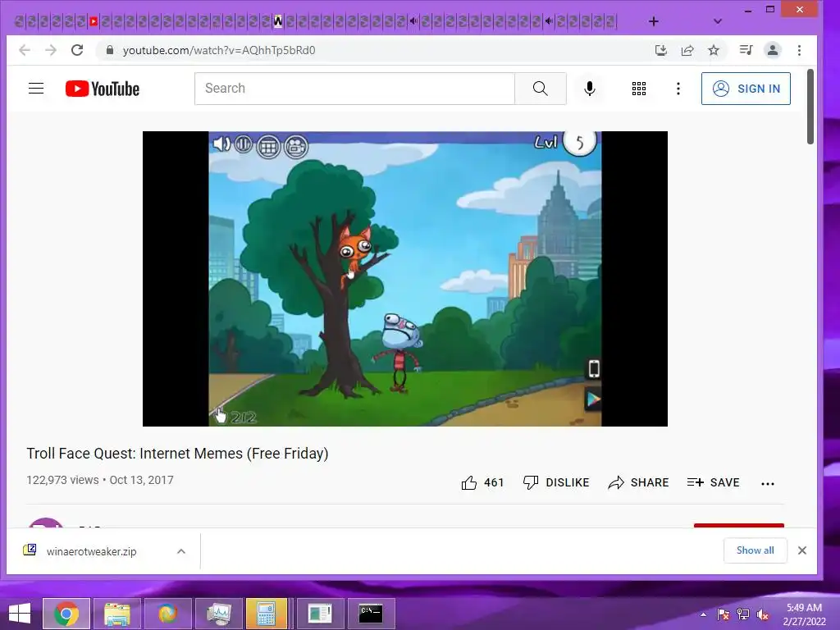Reload the page in Chrome
Viewport: 840px width, 630px height.
(x=77, y=50)
